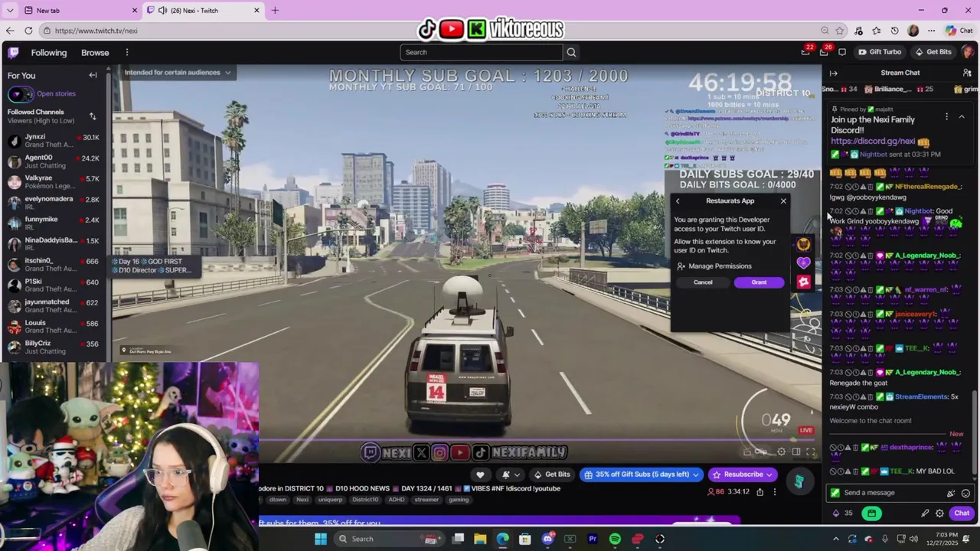
Task: Click the Grant button
Action: 759,282
